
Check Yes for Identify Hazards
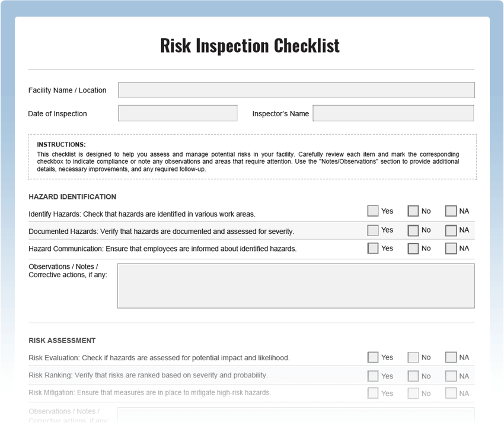[372, 211]
